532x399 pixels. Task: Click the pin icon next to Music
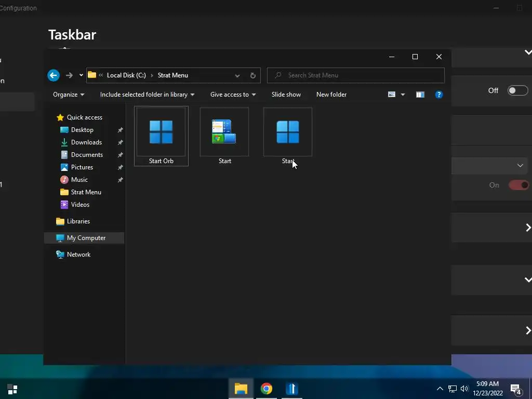[120, 180]
